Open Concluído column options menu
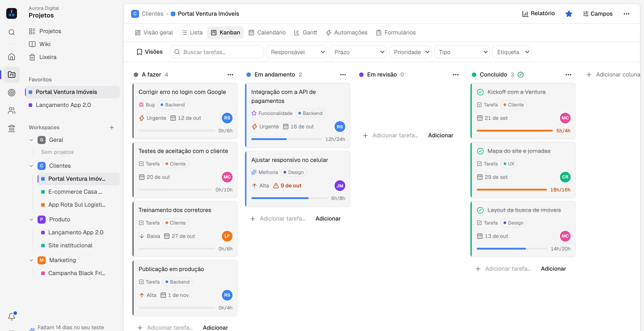 (x=568, y=74)
